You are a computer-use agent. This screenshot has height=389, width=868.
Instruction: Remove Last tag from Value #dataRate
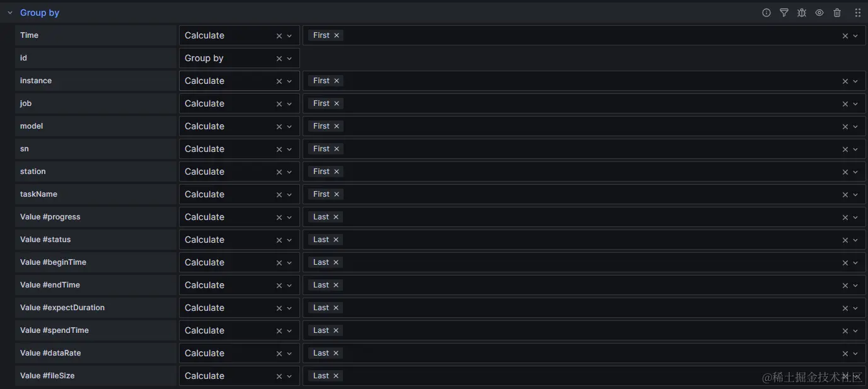point(336,353)
